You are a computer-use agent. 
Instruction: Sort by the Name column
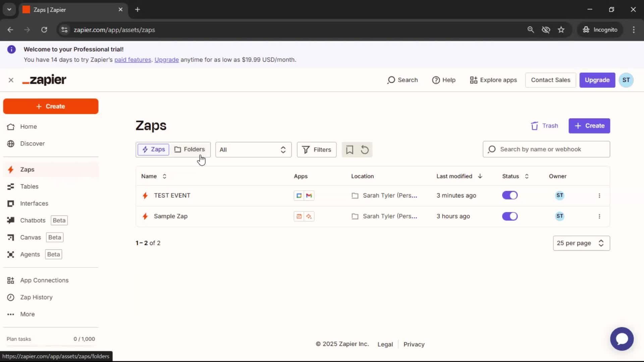pyautogui.click(x=154, y=176)
